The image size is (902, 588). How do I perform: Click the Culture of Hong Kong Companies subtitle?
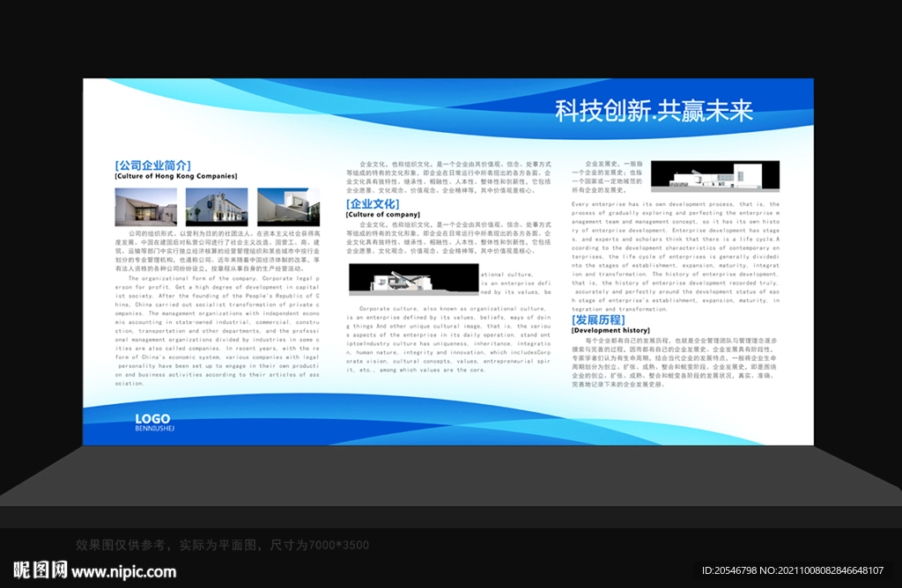tap(176, 176)
